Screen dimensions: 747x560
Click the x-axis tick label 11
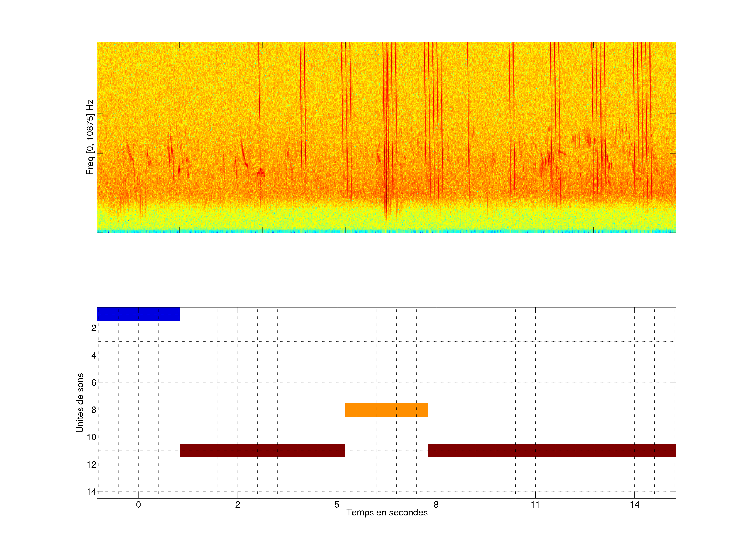click(x=535, y=505)
